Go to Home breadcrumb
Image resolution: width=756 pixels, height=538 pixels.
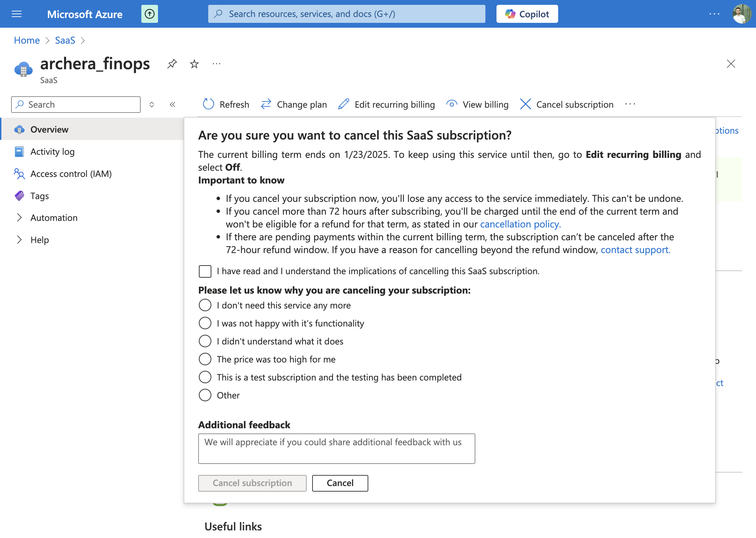27,41
